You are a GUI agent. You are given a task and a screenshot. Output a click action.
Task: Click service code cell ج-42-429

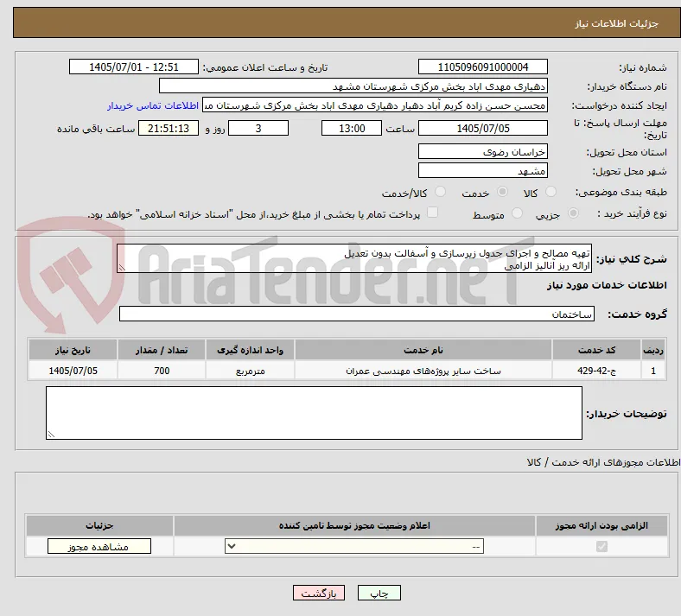597,371
